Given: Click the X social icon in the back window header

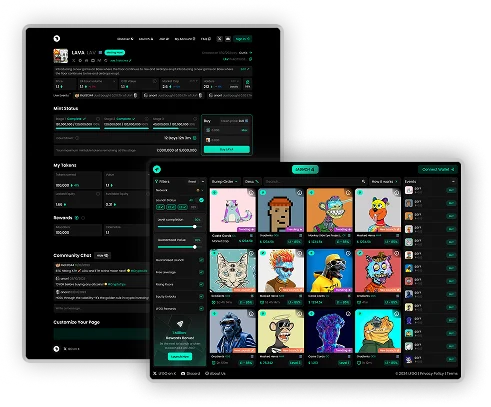Looking at the screenshot, I should (219, 39).
